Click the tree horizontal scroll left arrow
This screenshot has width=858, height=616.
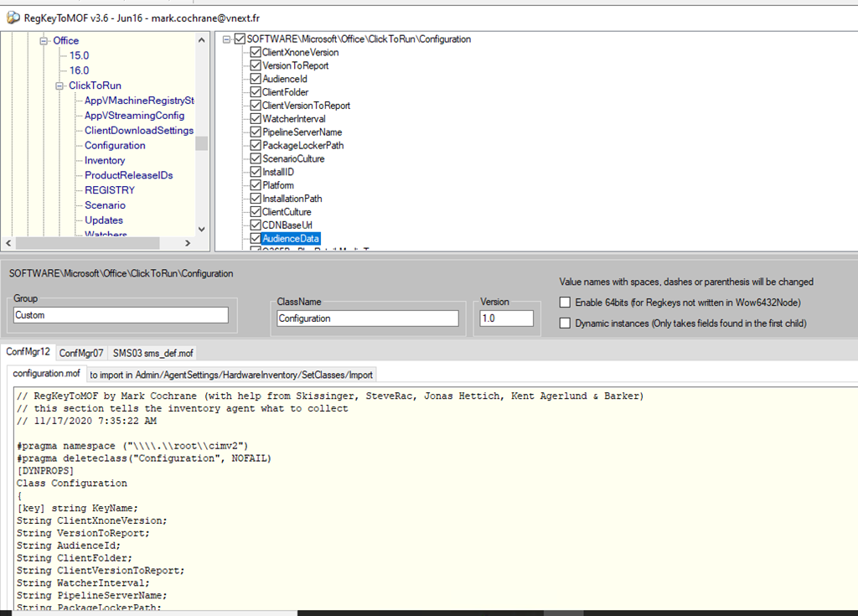coord(8,242)
